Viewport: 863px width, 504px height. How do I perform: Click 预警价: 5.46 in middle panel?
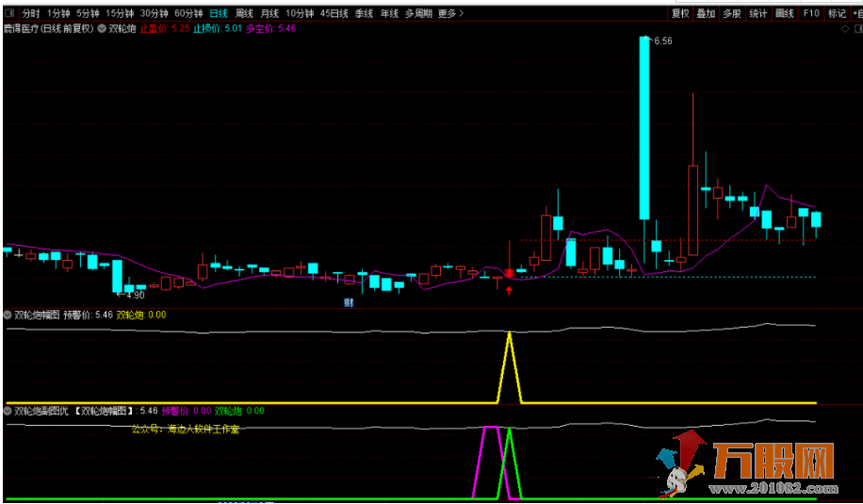tap(88, 316)
